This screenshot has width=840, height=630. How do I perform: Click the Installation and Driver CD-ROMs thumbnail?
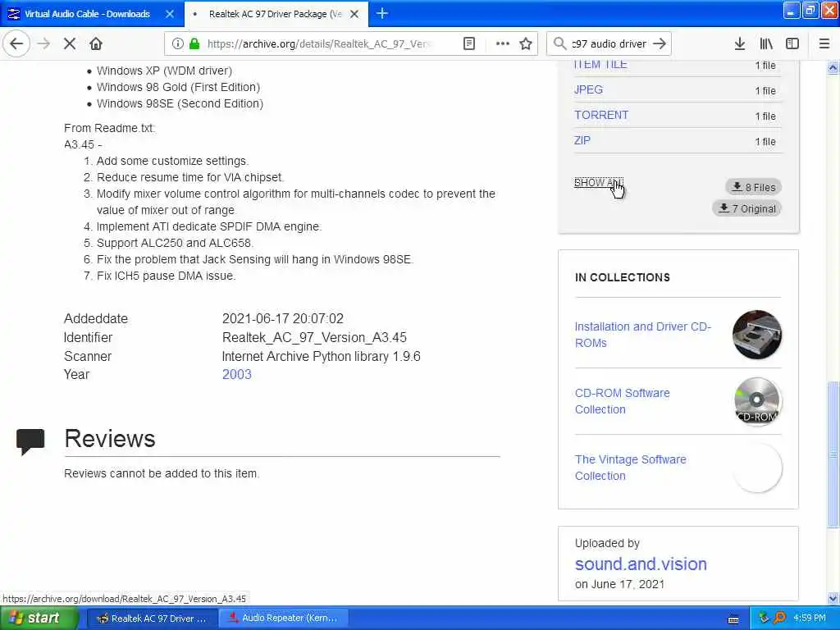tap(757, 335)
